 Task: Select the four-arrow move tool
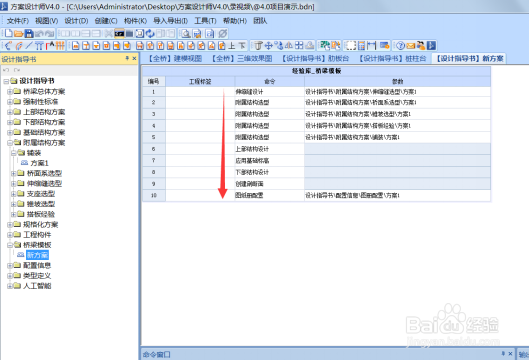point(269,45)
